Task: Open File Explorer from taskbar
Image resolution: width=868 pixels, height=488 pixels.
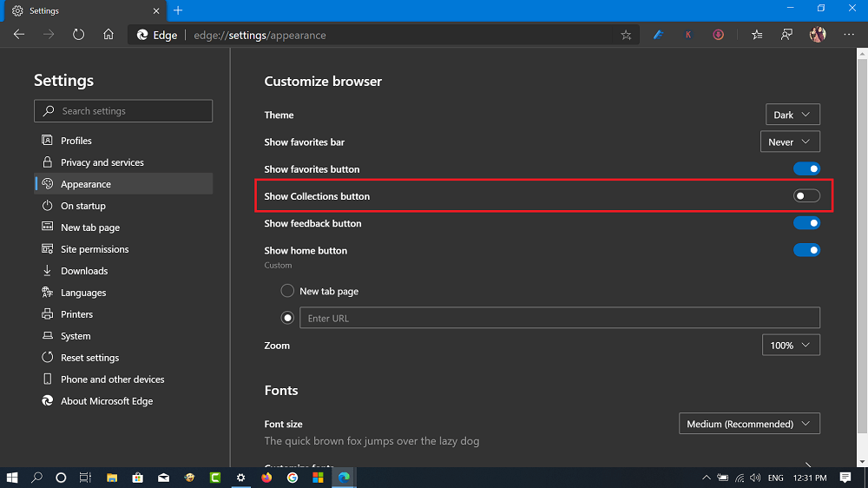Action: [x=112, y=478]
